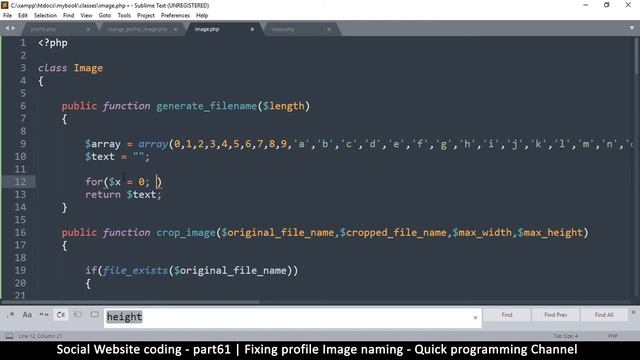
Task: Click 'Image' class name on line 3
Action: pos(88,68)
